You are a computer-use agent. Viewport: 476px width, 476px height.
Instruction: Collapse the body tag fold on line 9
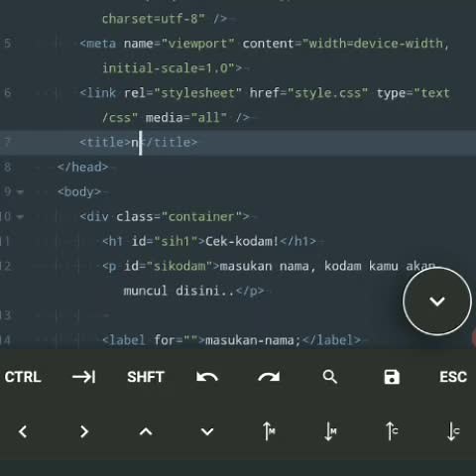pyautogui.click(x=20, y=192)
